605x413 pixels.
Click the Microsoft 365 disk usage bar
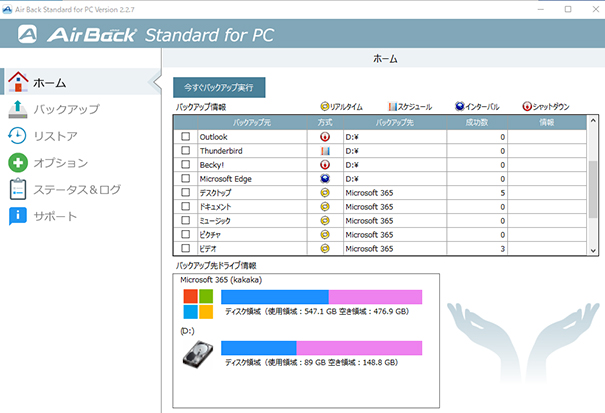click(x=321, y=297)
